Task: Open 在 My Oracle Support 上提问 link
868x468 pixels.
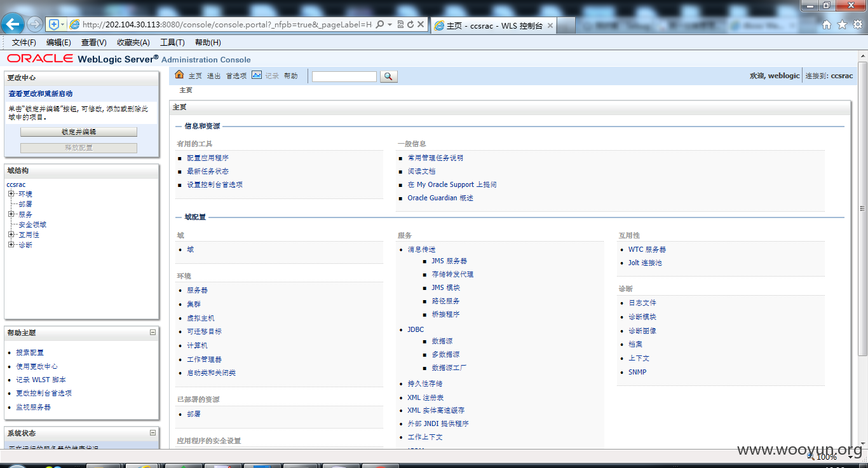Action: [452, 184]
